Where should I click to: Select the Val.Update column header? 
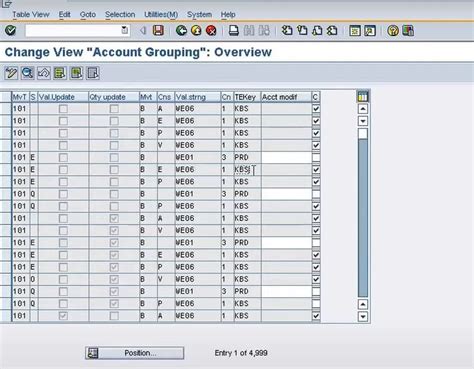(63, 97)
